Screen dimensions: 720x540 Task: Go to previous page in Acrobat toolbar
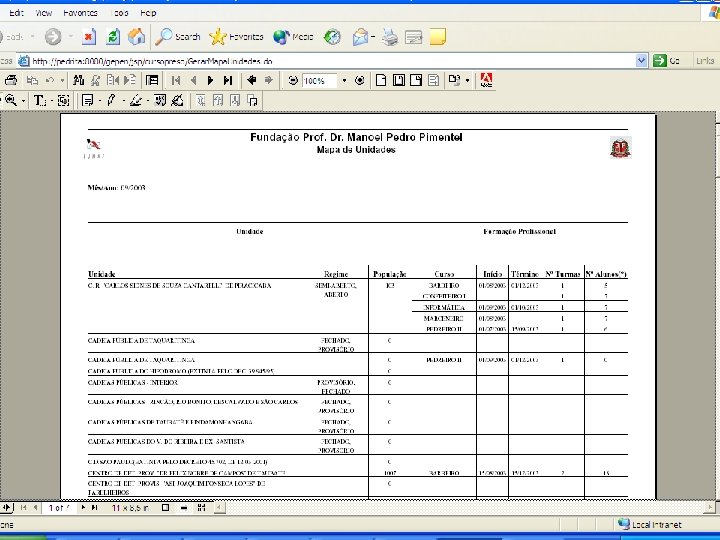(x=193, y=80)
